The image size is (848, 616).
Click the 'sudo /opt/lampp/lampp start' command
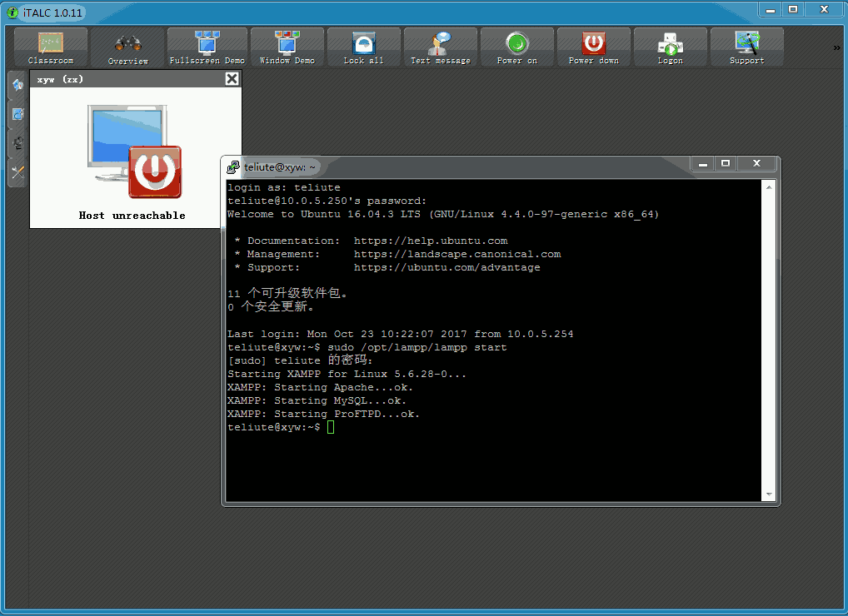point(417,347)
